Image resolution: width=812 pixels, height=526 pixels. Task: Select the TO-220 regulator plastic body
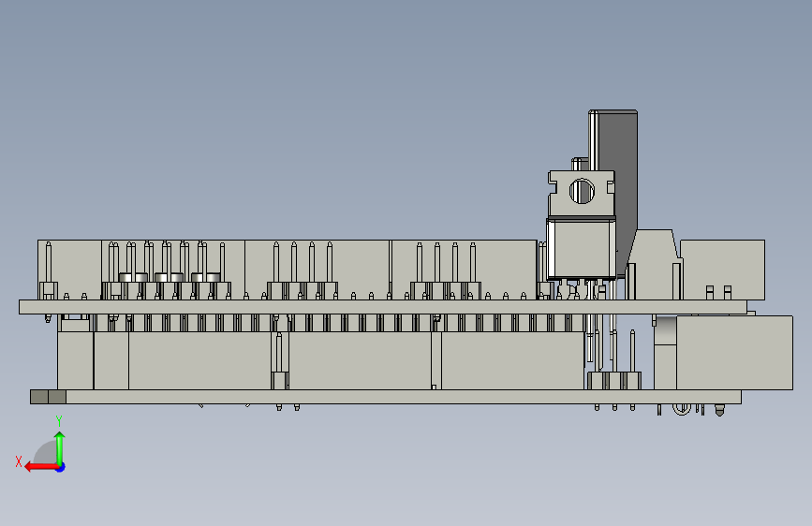coord(581,249)
